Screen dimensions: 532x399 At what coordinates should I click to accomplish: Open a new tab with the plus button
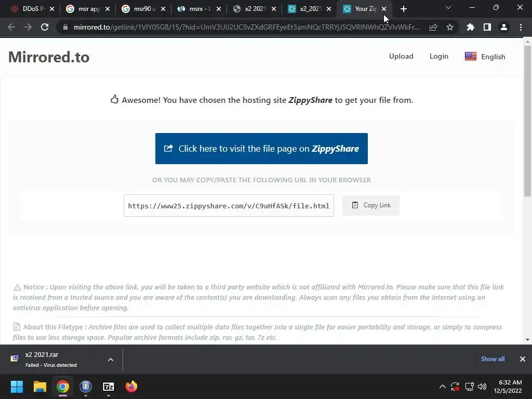click(x=403, y=9)
